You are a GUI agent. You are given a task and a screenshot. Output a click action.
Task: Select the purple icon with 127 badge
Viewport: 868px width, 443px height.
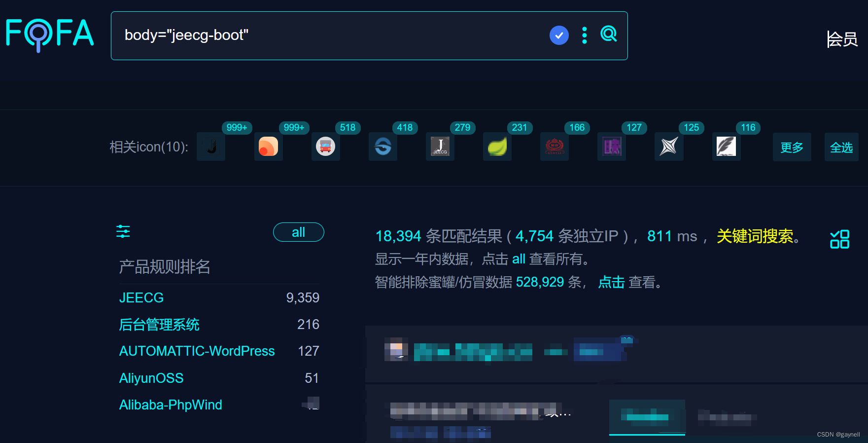(x=611, y=147)
